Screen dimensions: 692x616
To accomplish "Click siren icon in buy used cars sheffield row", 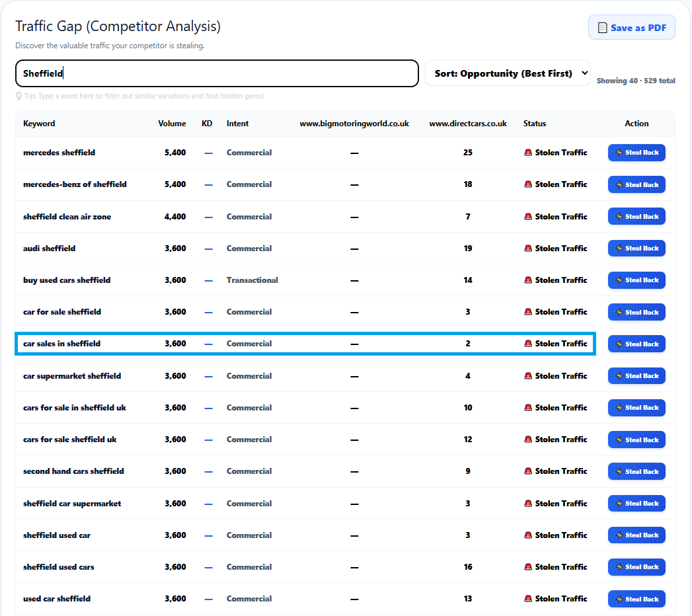I will click(528, 280).
